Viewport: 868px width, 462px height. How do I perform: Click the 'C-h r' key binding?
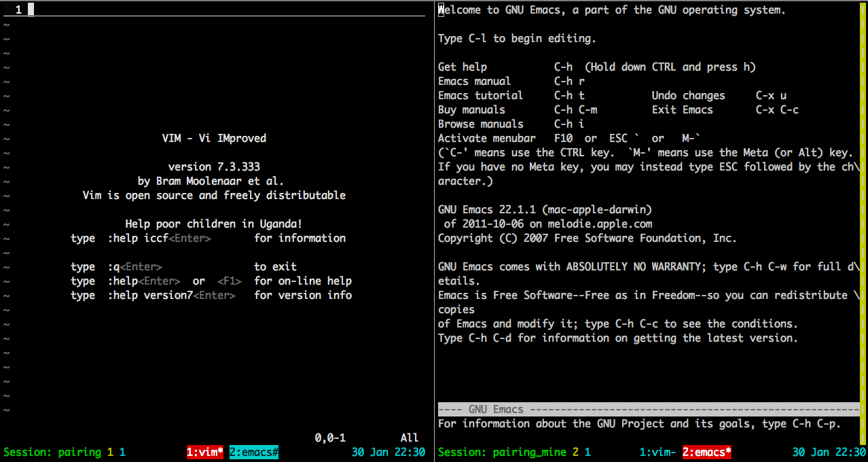click(569, 81)
